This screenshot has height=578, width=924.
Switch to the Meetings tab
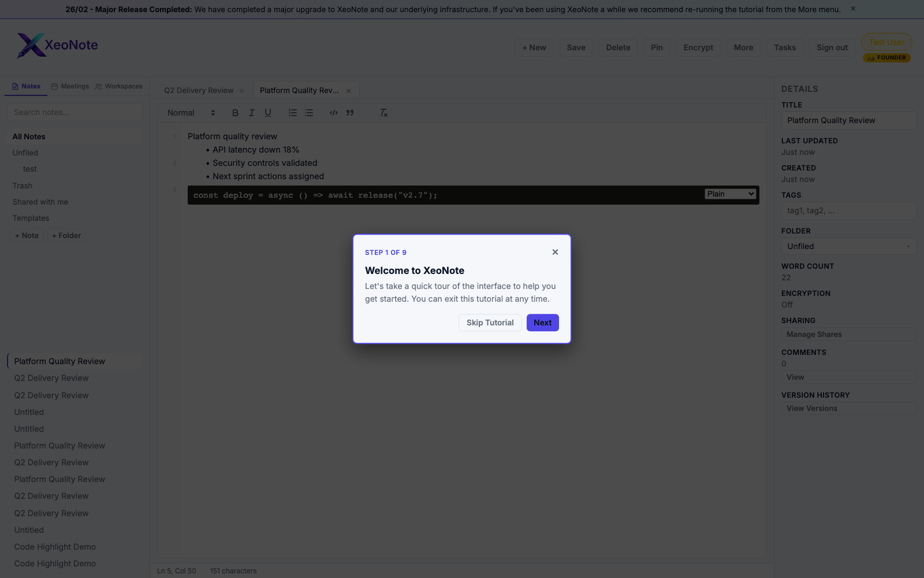pyautogui.click(x=69, y=86)
